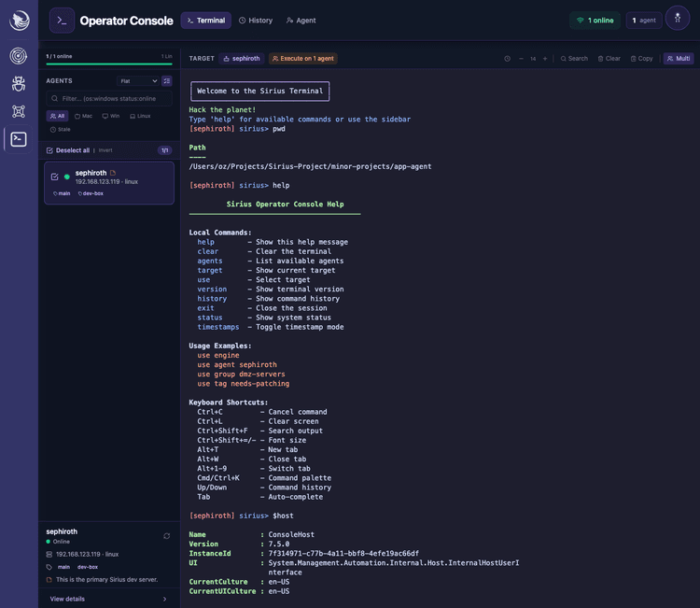Copy the terminal output

point(641,59)
